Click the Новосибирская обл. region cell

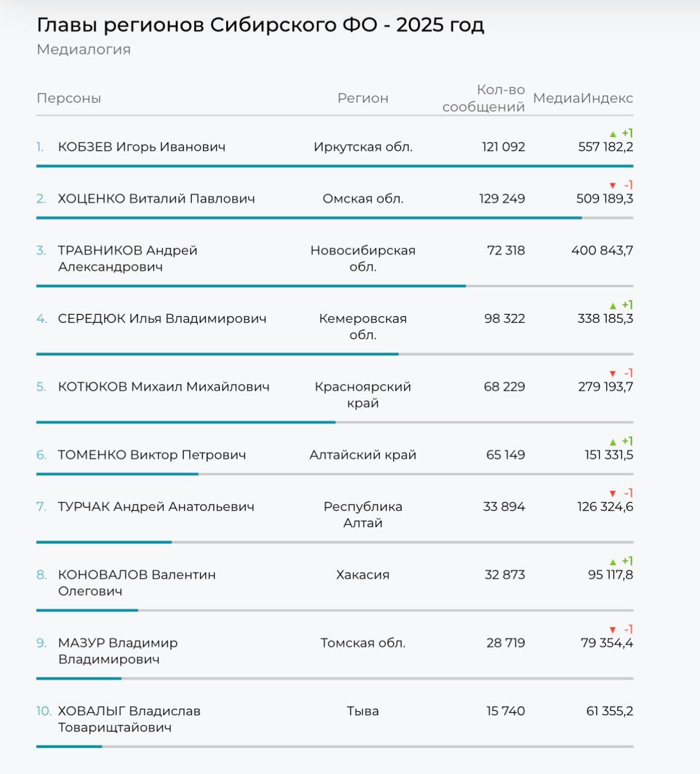pyautogui.click(x=362, y=258)
